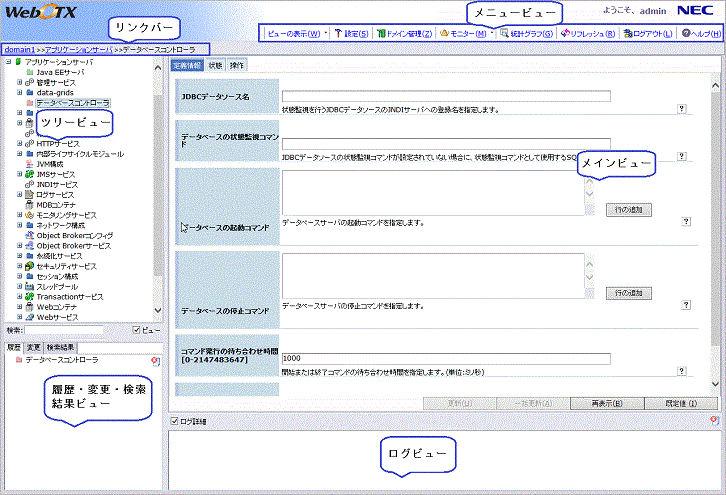Screen dimensions: 726x495
Task: Click the domain1 breadcrumb link
Action: tap(17, 49)
